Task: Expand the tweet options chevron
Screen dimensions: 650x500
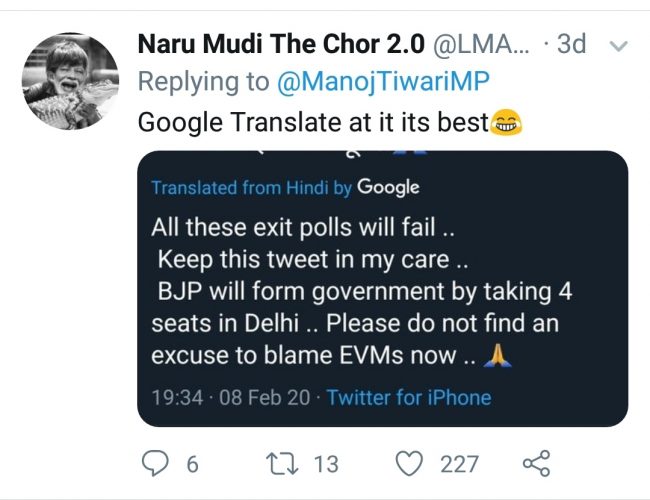Action: [618, 46]
